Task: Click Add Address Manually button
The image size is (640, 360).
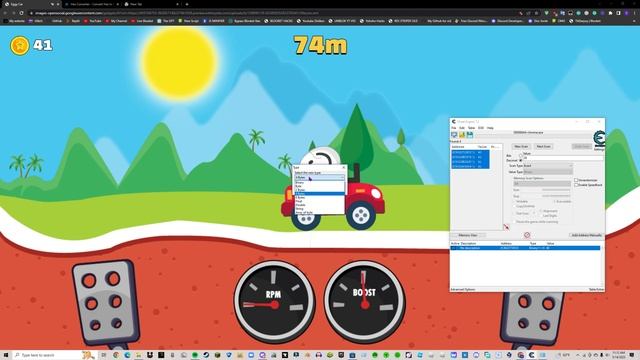Action: [x=587, y=236]
